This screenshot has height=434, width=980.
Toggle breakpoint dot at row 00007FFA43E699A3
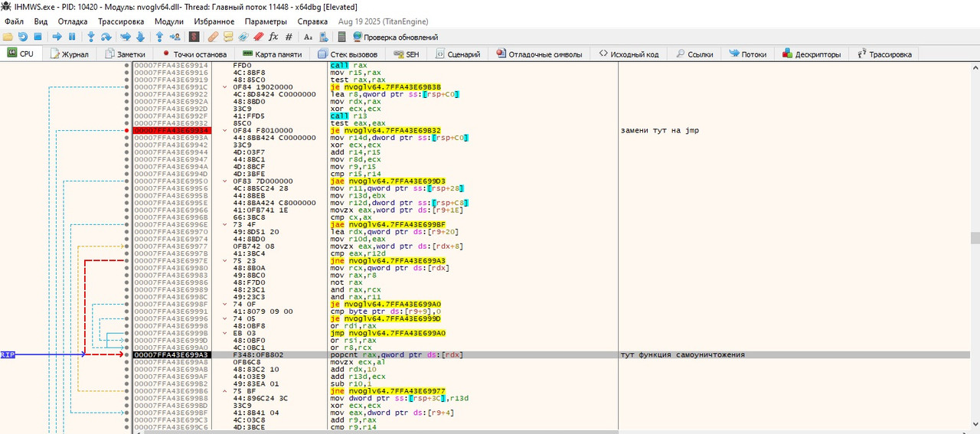[127, 354]
